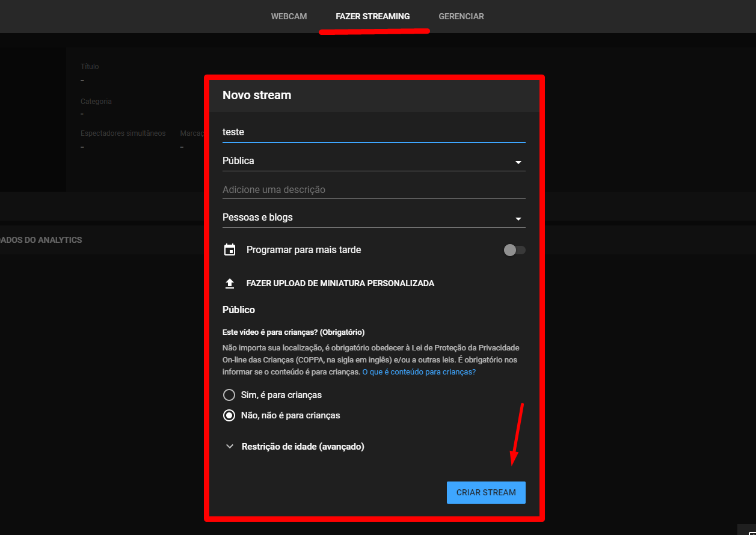Open the Pessoas e blogs category dropdown

pos(373,218)
